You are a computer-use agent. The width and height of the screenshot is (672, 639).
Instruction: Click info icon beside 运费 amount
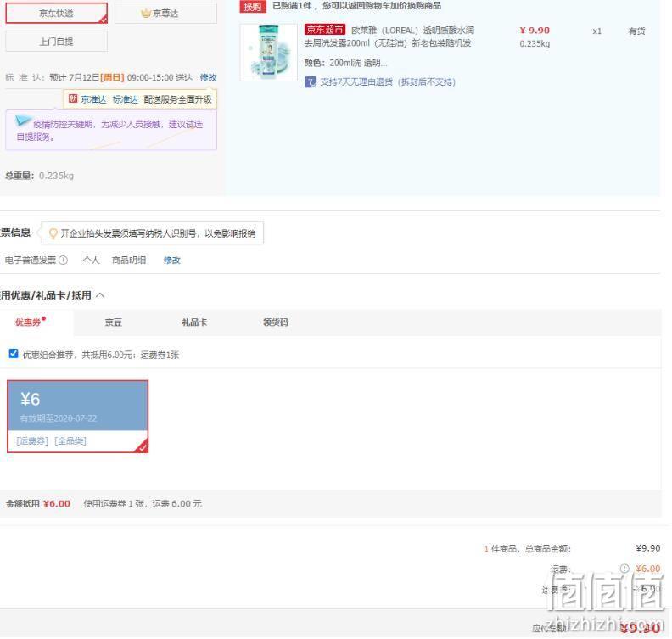624,569
